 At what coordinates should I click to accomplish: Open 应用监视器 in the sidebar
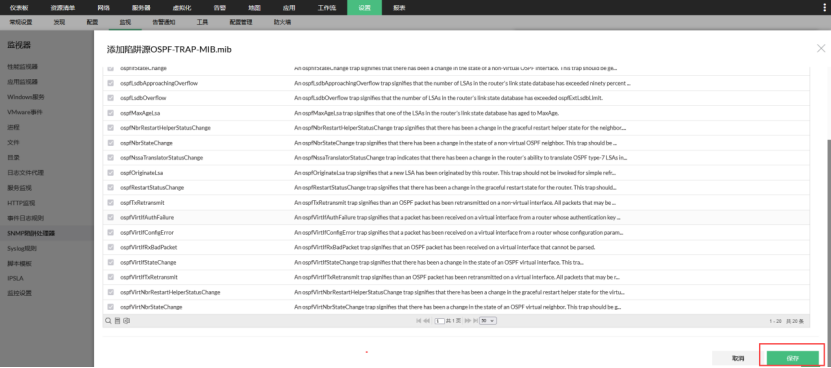22,82
